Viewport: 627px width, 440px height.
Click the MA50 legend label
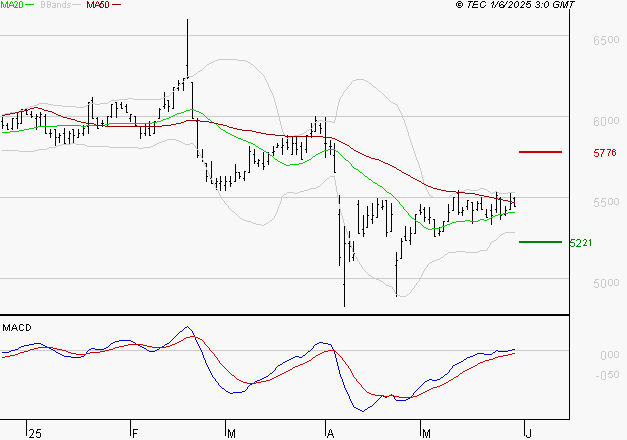(x=98, y=5)
